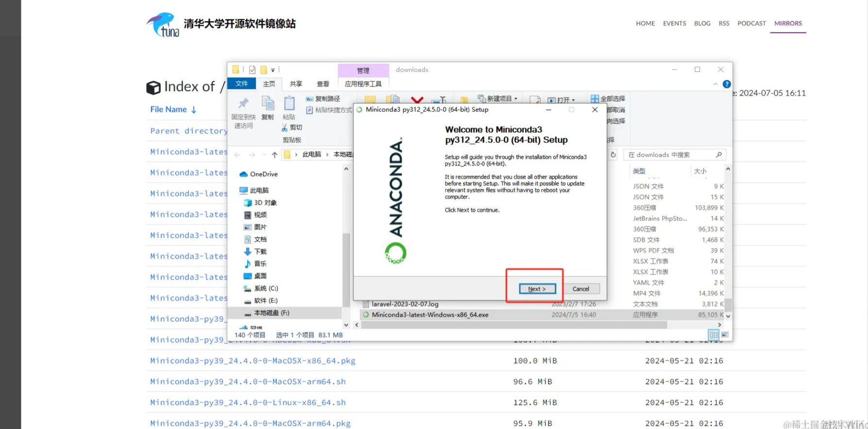Open the HOME link on mirror site
This screenshot has height=429, width=868.
click(645, 23)
